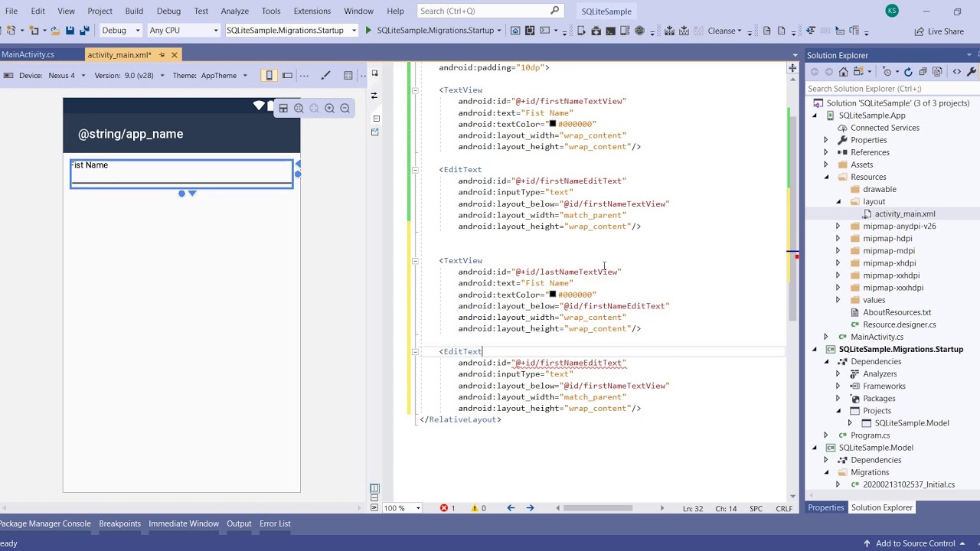Screen dimensions: 980x551
Task: Go to the previous issue arrow
Action: click(x=511, y=508)
